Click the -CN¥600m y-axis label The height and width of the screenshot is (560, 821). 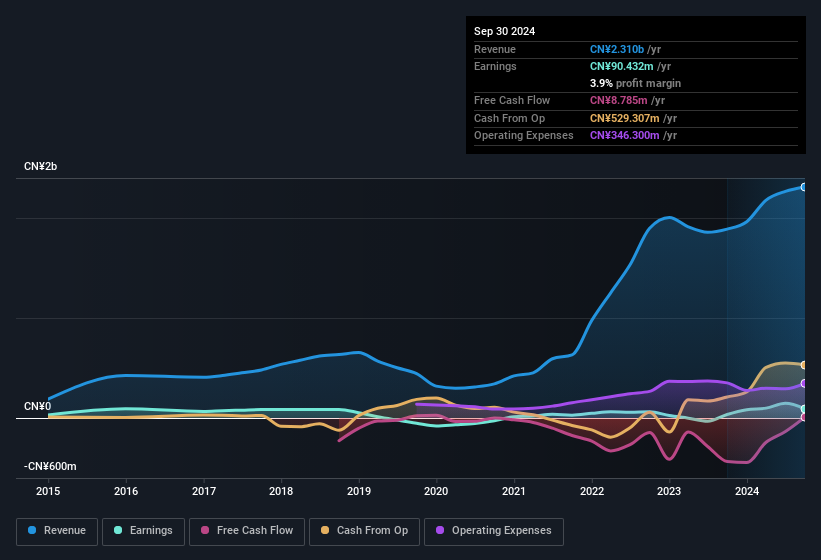50,466
